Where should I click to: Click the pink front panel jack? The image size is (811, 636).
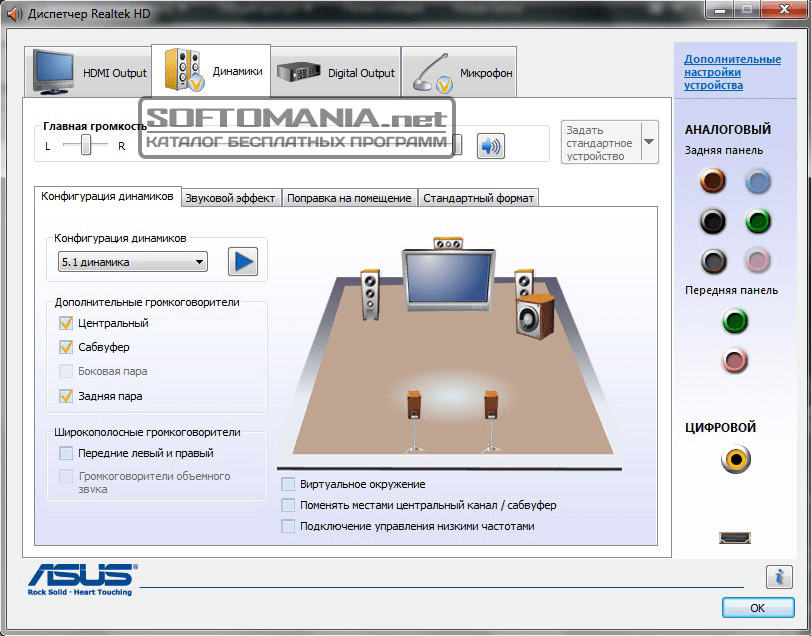[x=734, y=360]
